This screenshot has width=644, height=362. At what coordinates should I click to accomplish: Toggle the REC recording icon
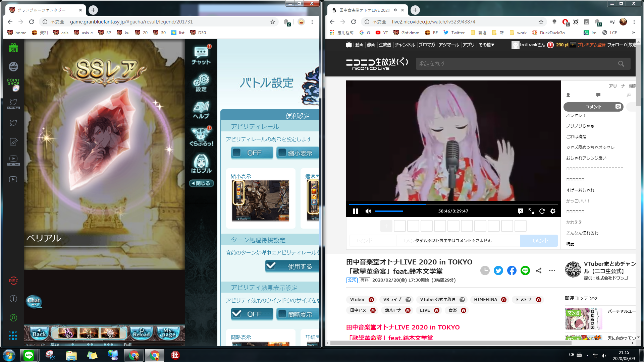point(13,281)
